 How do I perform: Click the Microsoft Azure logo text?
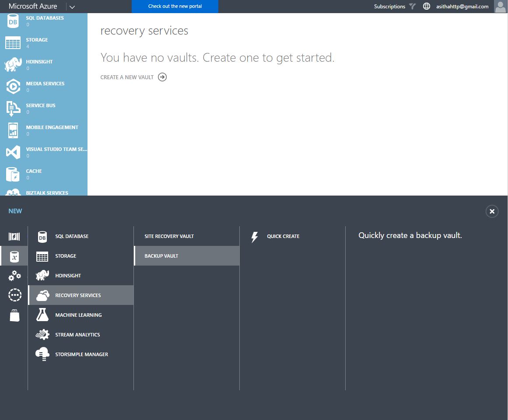(33, 6)
